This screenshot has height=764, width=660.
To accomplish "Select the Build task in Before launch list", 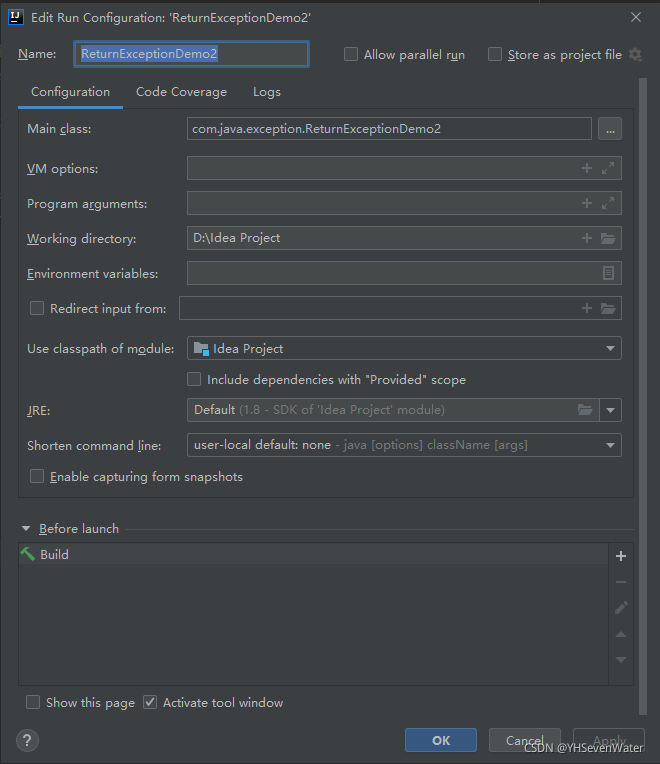I will 313,554.
